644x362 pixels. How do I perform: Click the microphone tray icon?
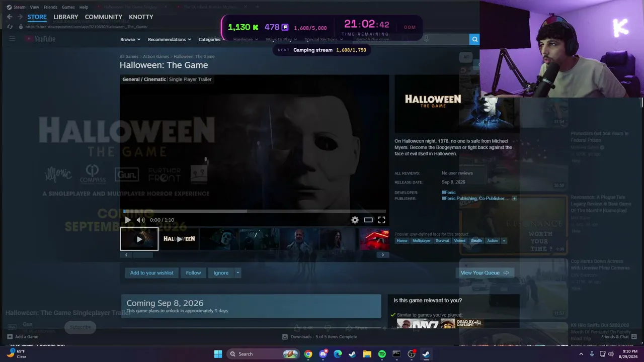[592, 354]
